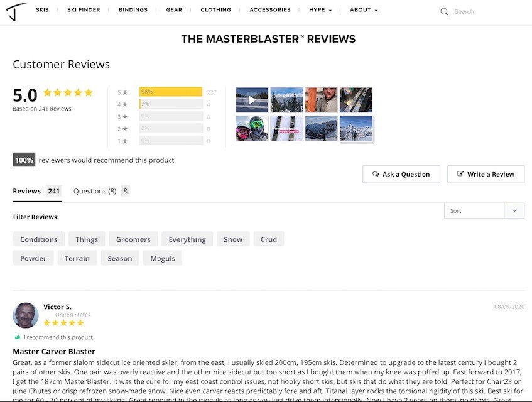Click the review date 08/09/2020
532x402 pixels.
(509, 307)
